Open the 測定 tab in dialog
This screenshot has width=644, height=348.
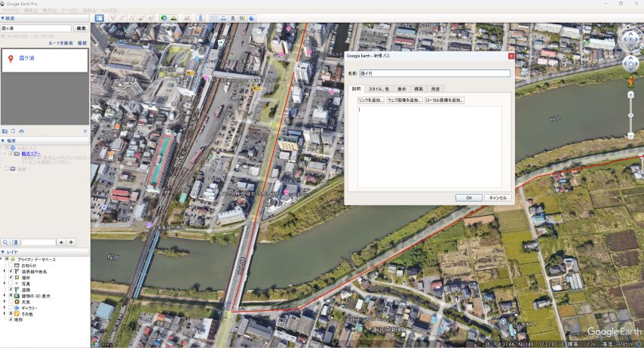pyautogui.click(x=435, y=88)
